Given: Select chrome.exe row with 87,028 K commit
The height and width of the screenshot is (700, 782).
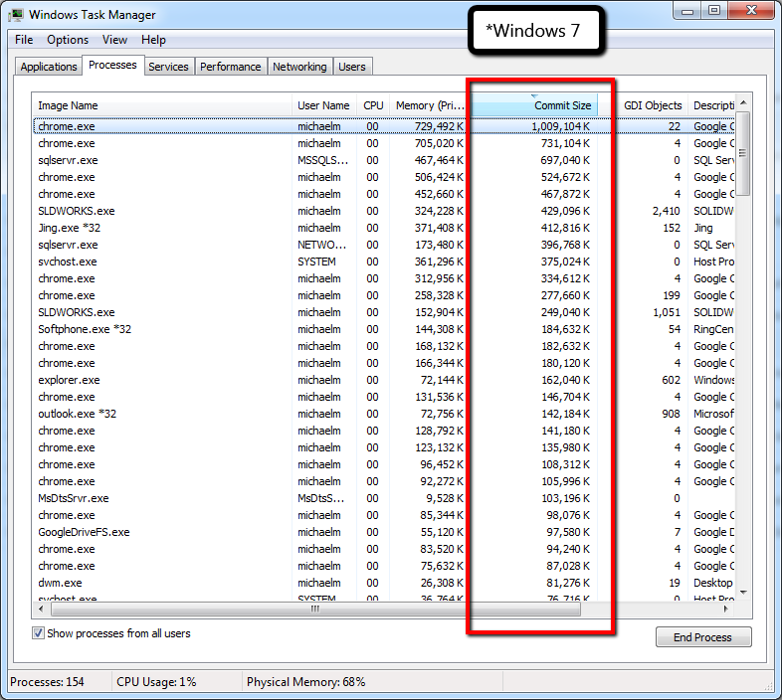Looking at the screenshot, I should [384, 566].
